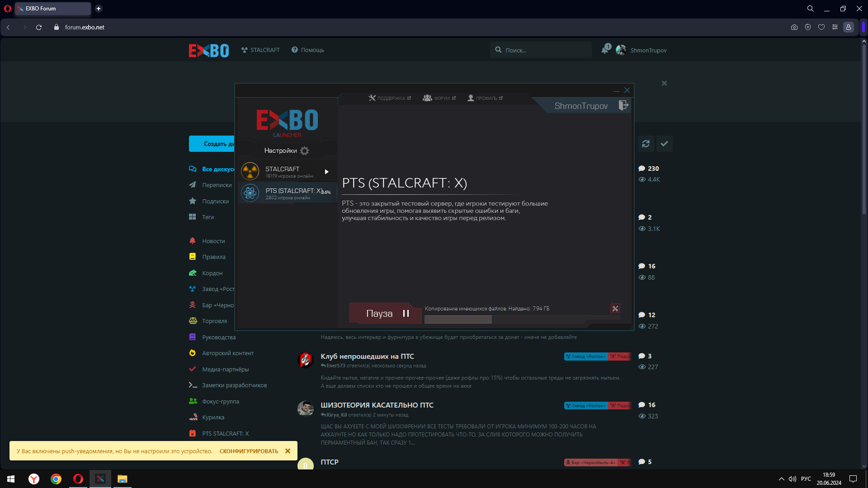Open Клуб непрошедших на ПТС thread

pyautogui.click(x=367, y=356)
